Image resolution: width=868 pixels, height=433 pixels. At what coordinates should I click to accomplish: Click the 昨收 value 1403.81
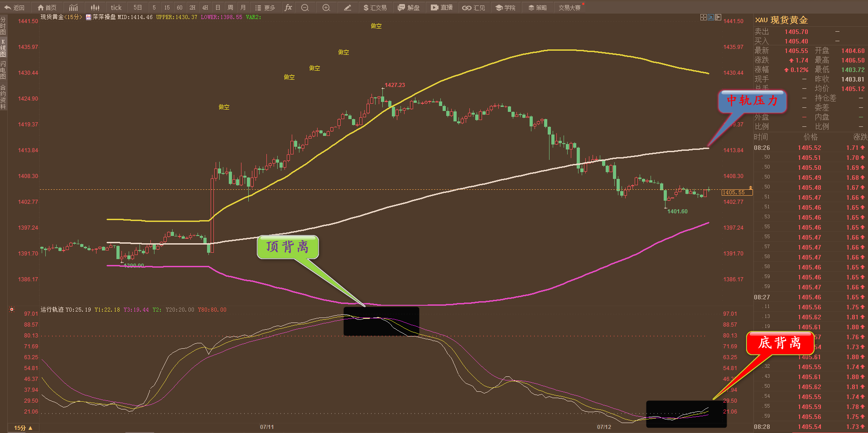[x=853, y=79]
